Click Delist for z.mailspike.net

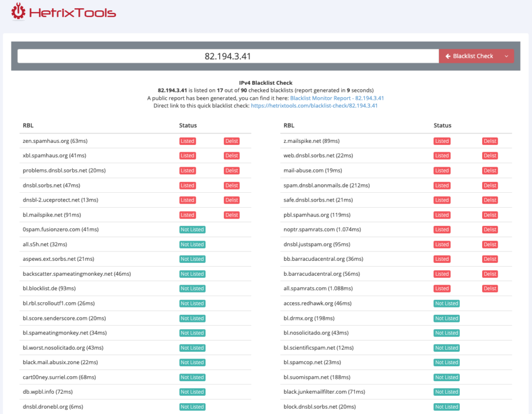490,141
